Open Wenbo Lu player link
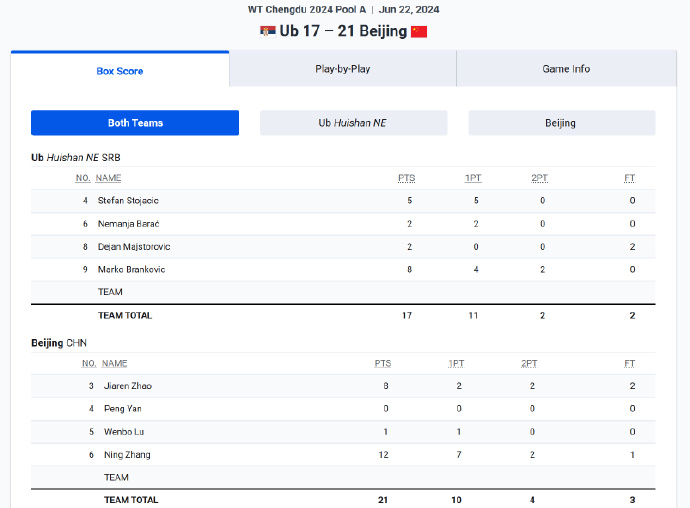 [123, 431]
